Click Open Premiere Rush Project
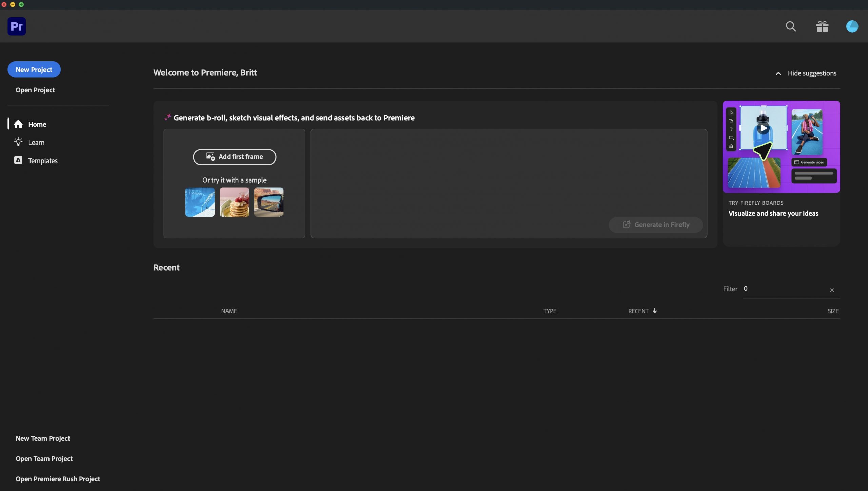Viewport: 868px width, 491px height. pyautogui.click(x=58, y=479)
